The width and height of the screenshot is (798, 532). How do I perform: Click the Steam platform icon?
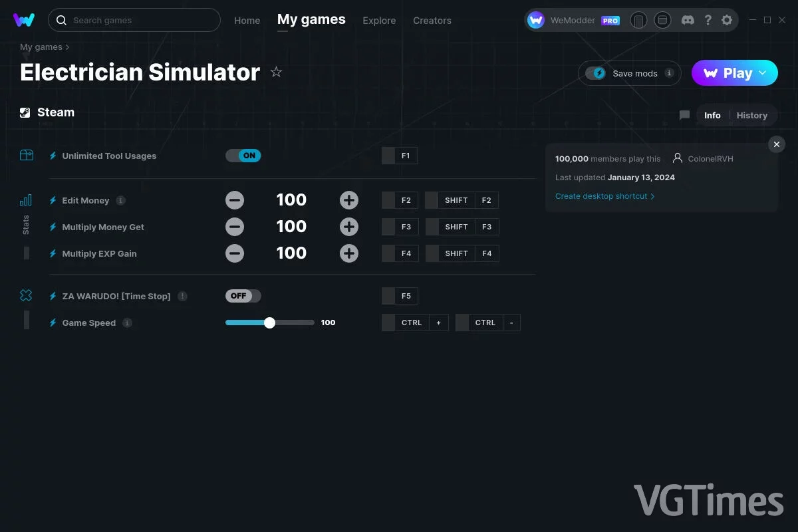[25, 112]
